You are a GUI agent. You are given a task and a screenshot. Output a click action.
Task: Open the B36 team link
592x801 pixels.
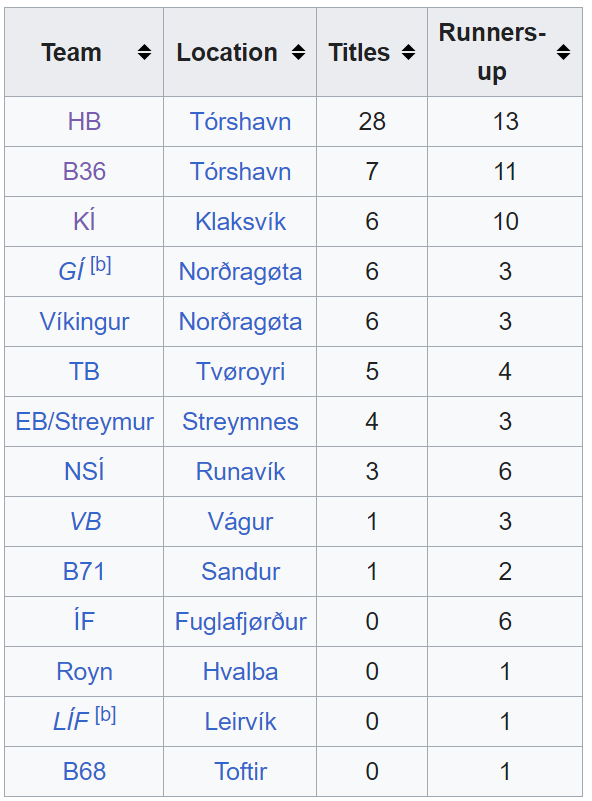[84, 172]
